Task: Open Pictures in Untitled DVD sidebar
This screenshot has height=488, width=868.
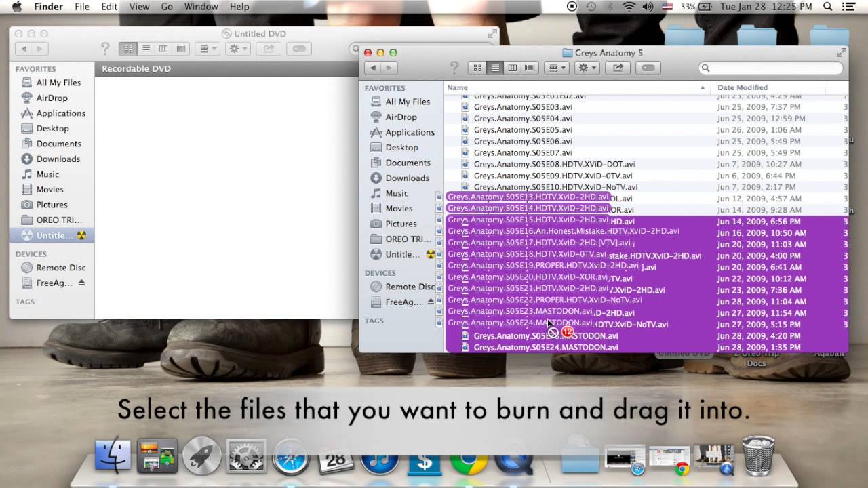Action: pos(52,205)
